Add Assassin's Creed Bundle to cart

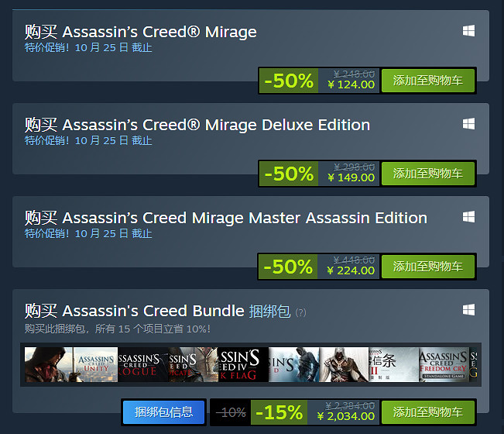pyautogui.click(x=427, y=412)
